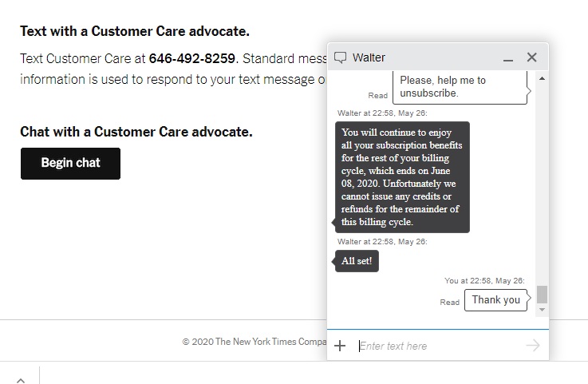Screen dimensions: 588x384
Task: Click the phone number 646-492-8259
Action: tap(192, 58)
